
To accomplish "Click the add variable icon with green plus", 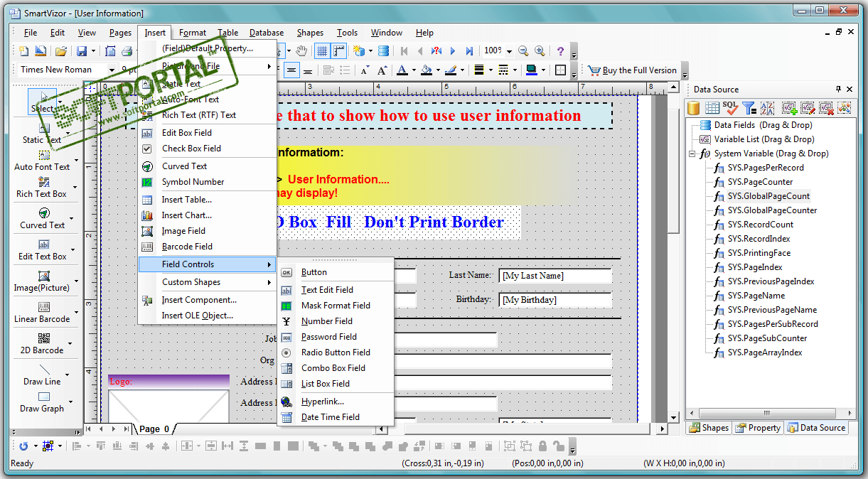I will pos(788,108).
